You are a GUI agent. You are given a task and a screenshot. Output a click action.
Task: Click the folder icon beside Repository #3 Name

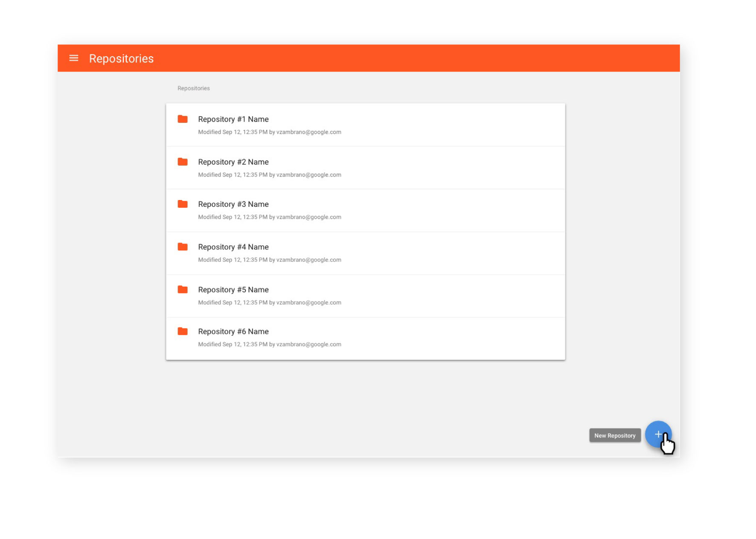tap(182, 204)
